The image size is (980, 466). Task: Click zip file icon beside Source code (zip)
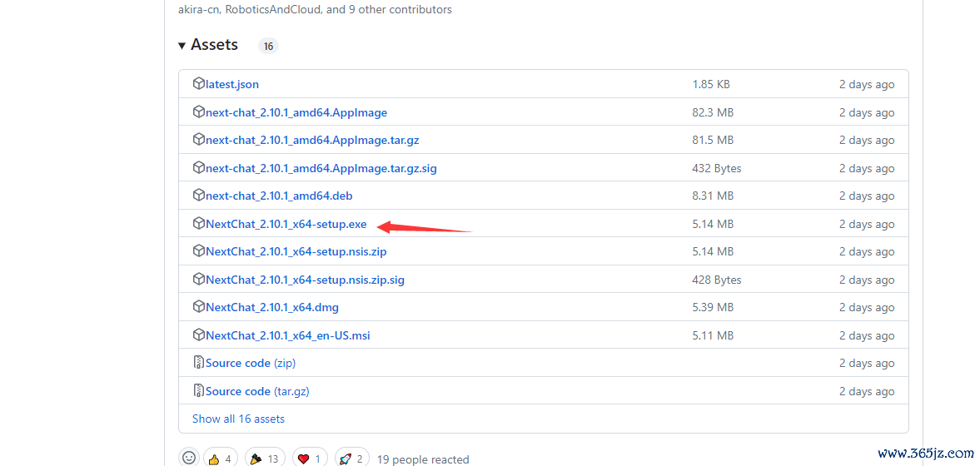[x=199, y=362]
